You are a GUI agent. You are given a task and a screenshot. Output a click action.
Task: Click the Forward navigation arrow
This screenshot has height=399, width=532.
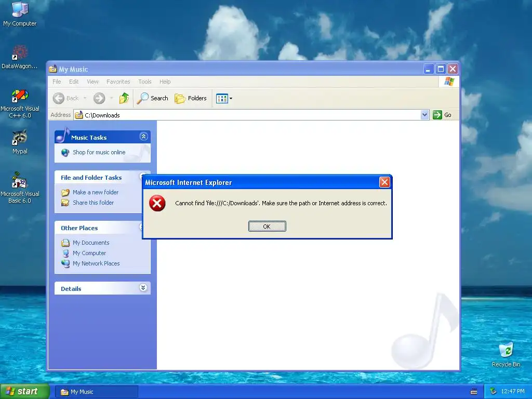pyautogui.click(x=99, y=98)
